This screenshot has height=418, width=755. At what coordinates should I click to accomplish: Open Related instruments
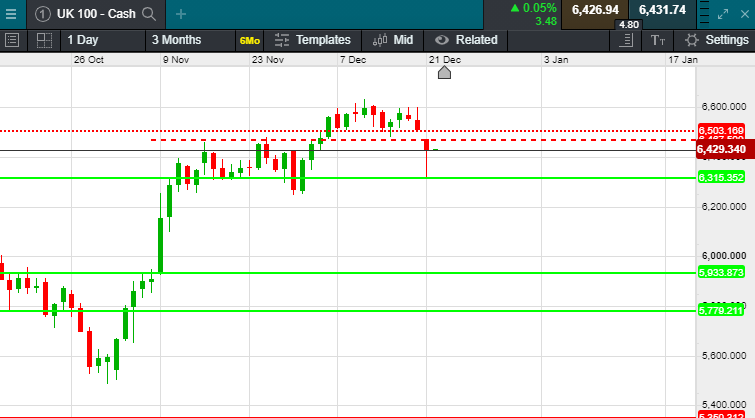coord(466,40)
